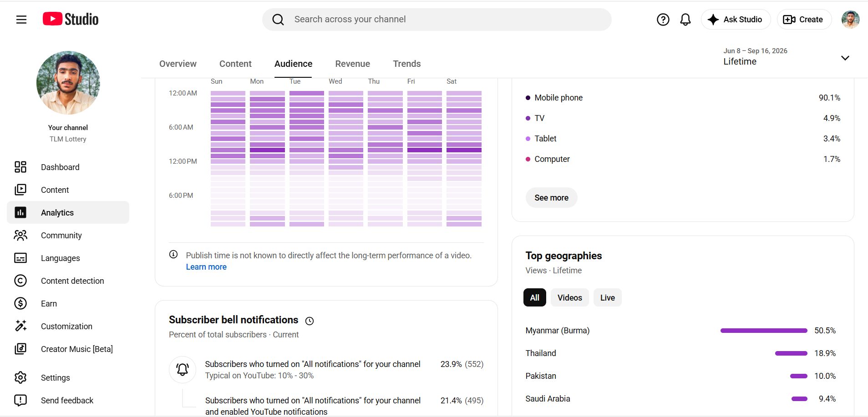Open the help question mark icon
Image resolution: width=868 pixels, height=417 pixels.
tap(663, 20)
